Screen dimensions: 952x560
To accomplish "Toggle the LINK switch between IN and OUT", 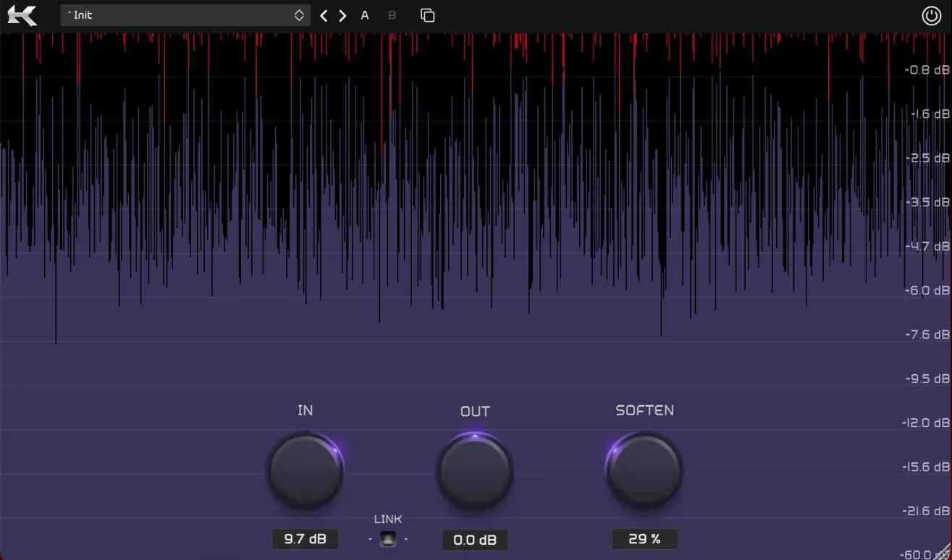I will 387,539.
